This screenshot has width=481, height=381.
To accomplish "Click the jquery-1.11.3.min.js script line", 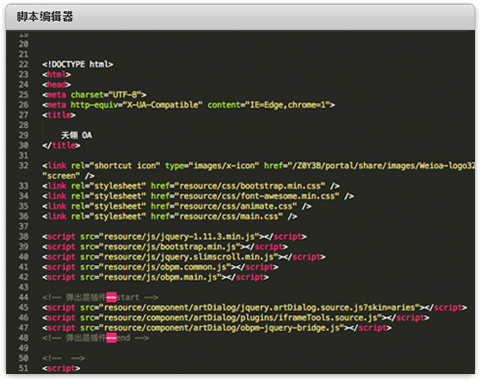I will pyautogui.click(x=174, y=237).
